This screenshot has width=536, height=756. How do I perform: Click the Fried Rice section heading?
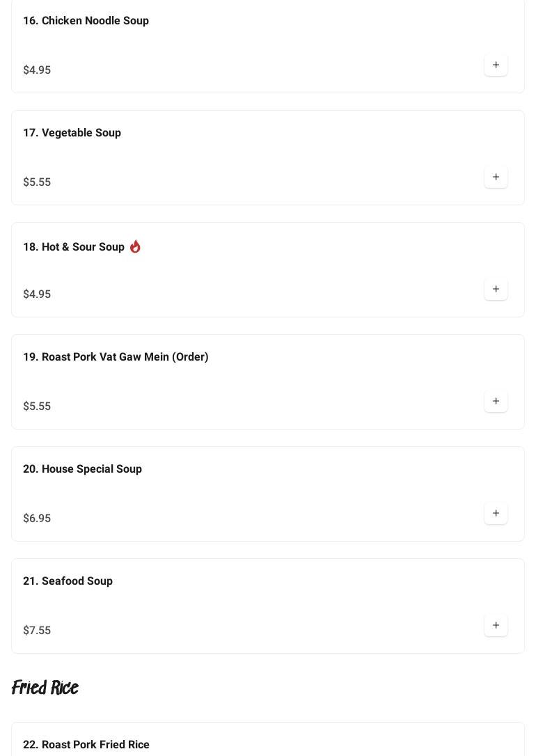coord(45,688)
